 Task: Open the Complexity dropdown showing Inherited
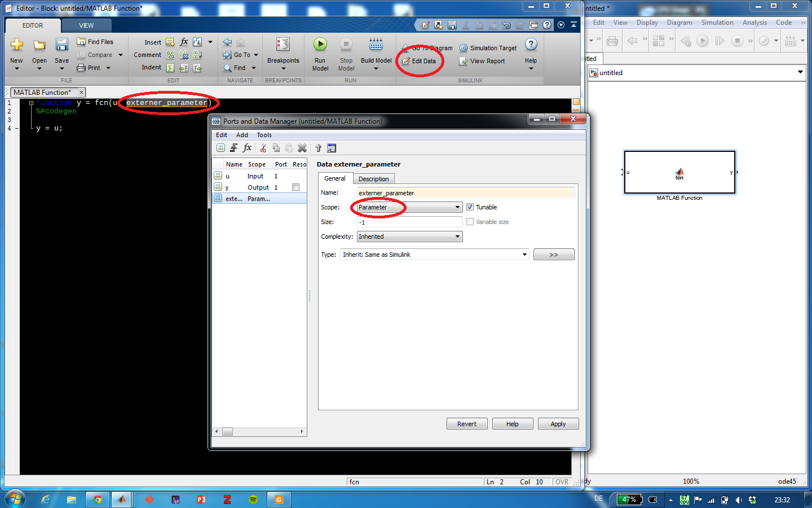point(409,237)
